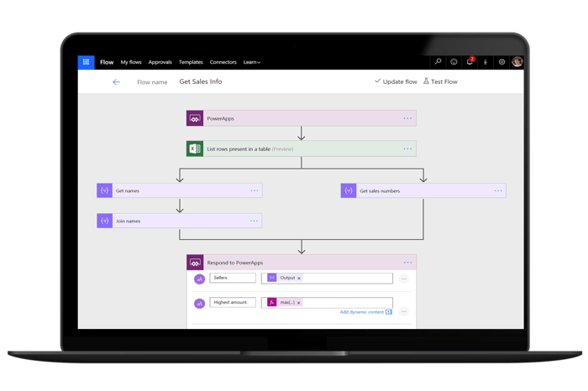Click the Highest amount value field
This screenshot has width=588, height=391.
point(327,303)
